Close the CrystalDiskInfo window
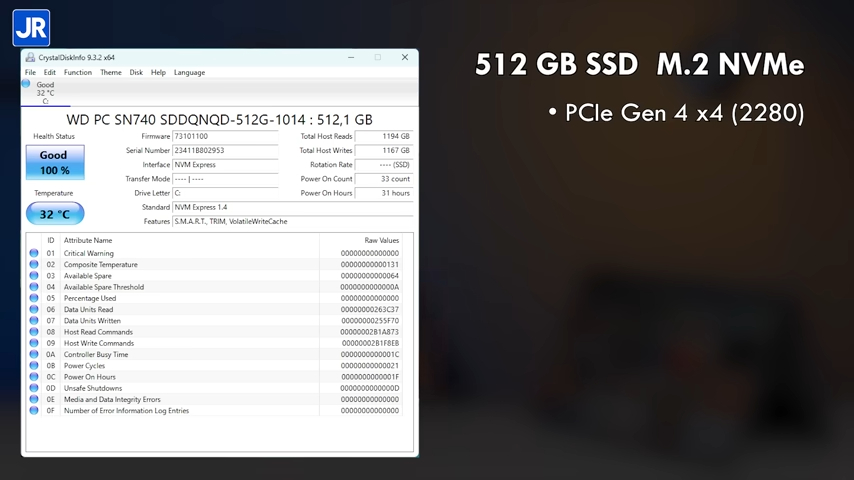 405,57
